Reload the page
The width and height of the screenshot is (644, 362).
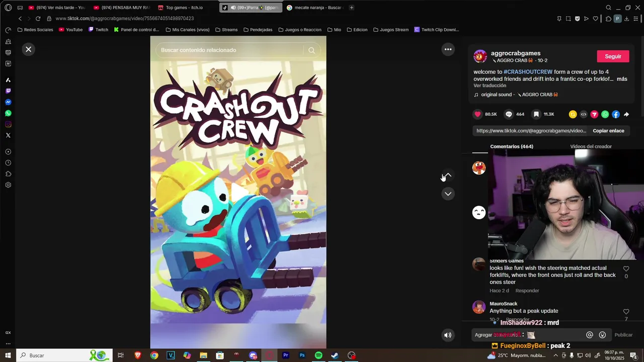[38, 19]
